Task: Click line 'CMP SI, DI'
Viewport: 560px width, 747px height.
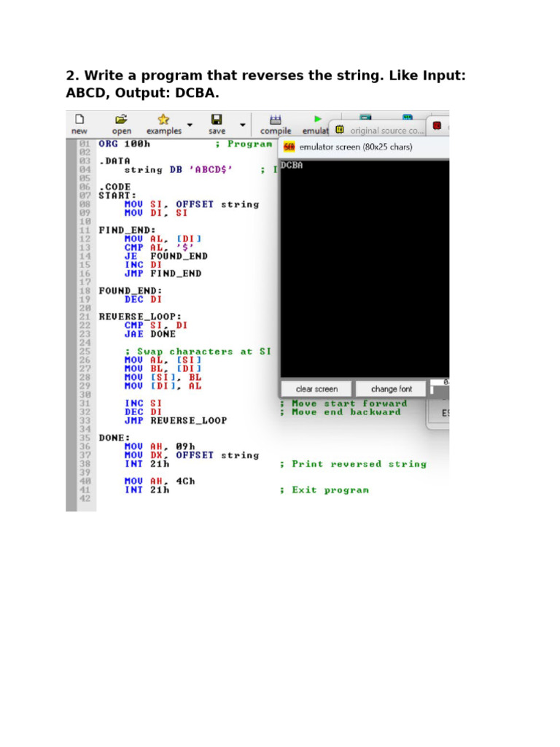Action: pos(156,325)
